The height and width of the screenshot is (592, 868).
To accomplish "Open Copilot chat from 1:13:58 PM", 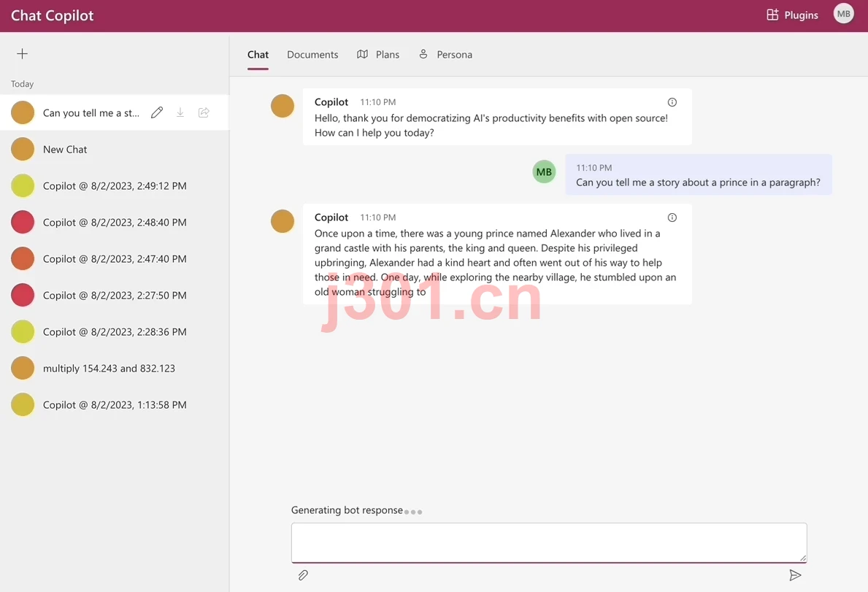I will (115, 405).
